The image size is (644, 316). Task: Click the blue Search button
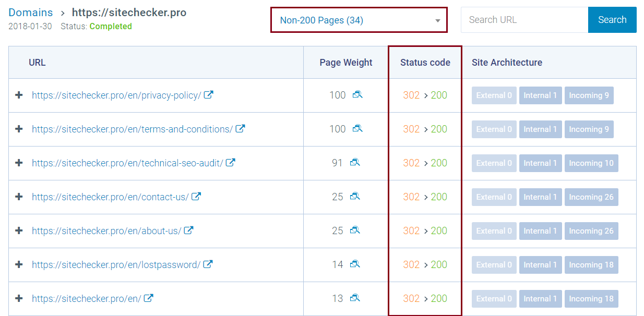coord(612,20)
